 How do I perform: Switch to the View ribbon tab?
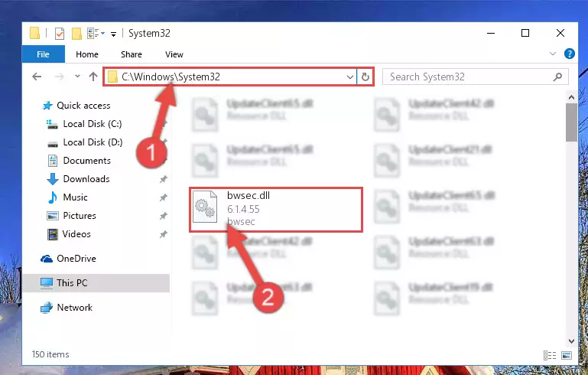click(174, 54)
